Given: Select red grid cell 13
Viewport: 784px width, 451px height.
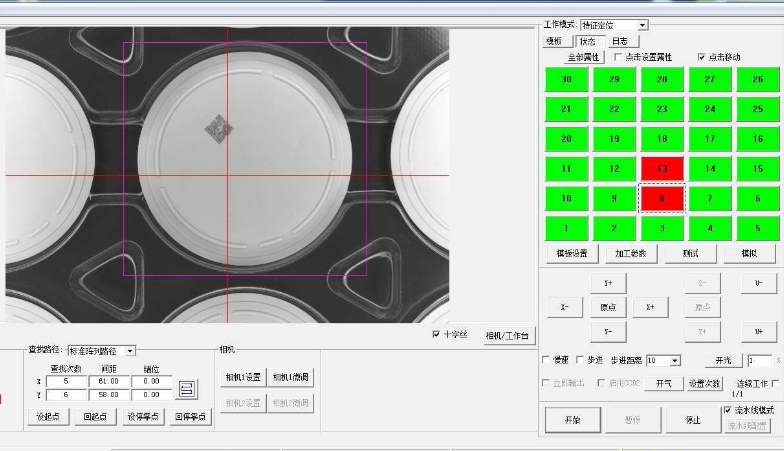Looking at the screenshot, I should 661,168.
